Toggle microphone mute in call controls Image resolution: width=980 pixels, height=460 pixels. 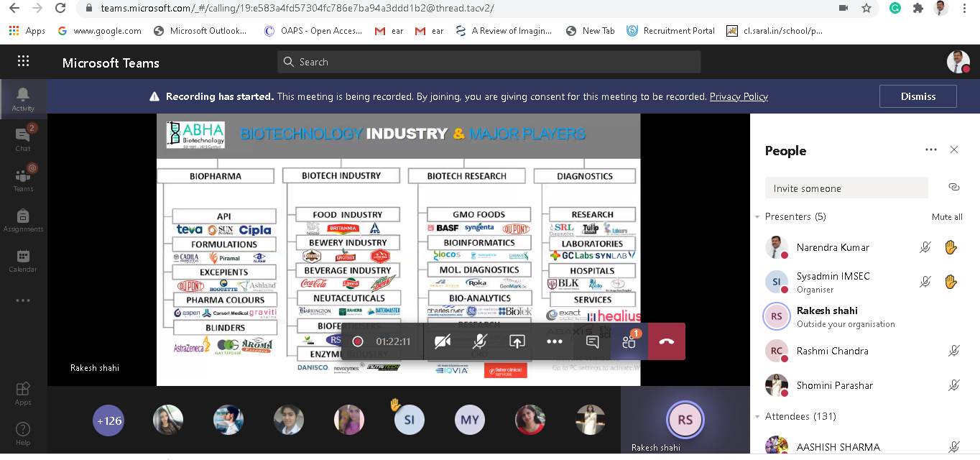pos(480,341)
